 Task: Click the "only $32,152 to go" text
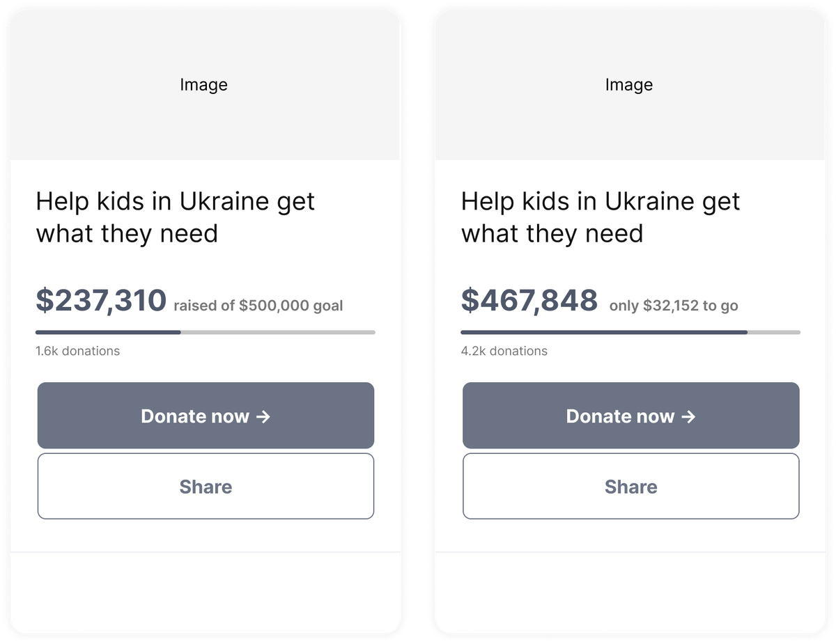click(674, 306)
